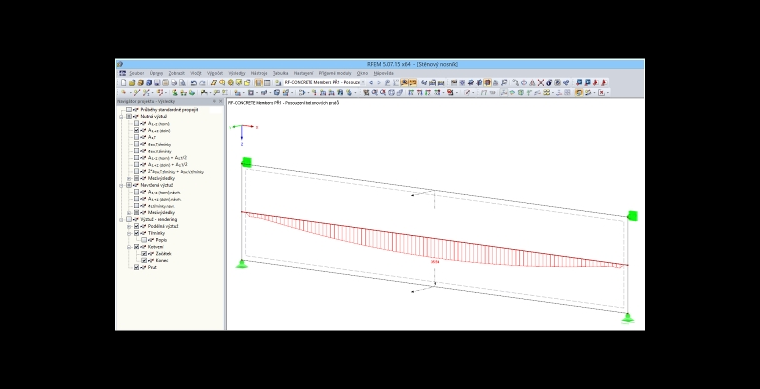
Task: Expand Mezivýsledky under Navržená výztuž
Action: 129,212
